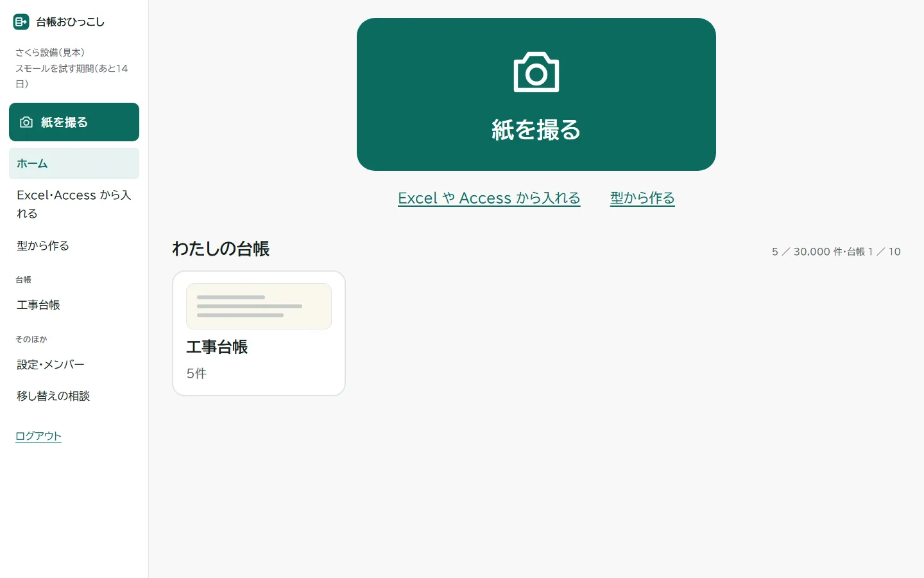Open Excel・Access から入れる sidebar item
Screen dimensions: 924x578
point(74,204)
